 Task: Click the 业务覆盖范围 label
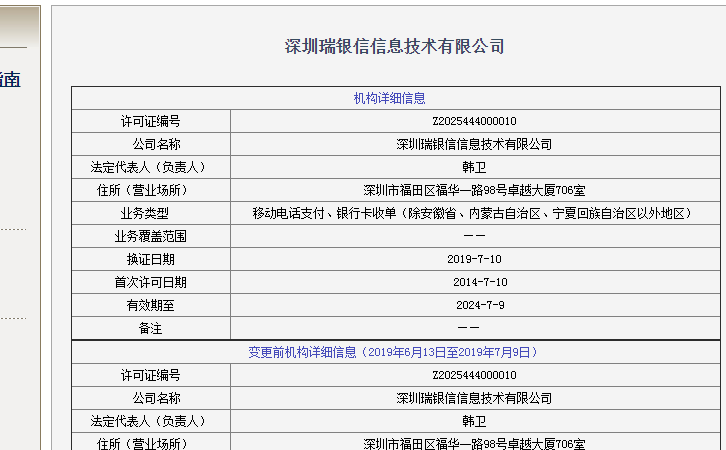click(x=150, y=237)
